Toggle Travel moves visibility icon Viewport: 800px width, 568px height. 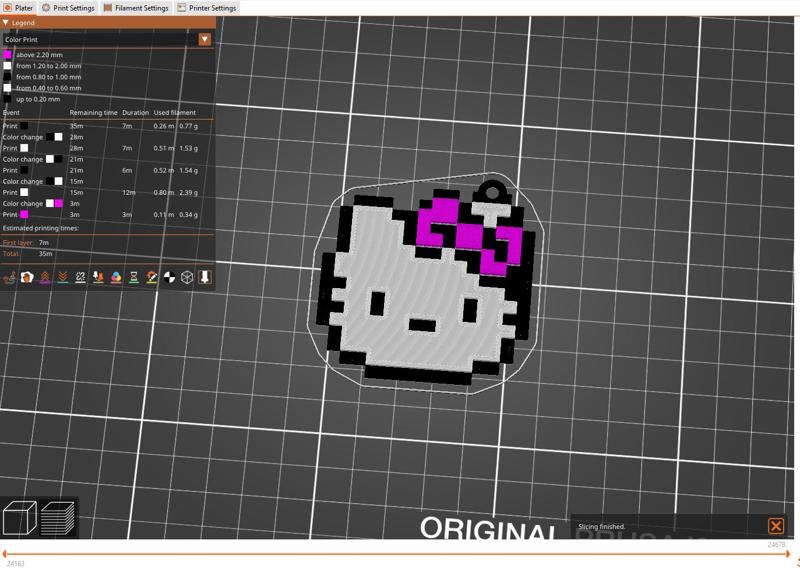click(9, 278)
